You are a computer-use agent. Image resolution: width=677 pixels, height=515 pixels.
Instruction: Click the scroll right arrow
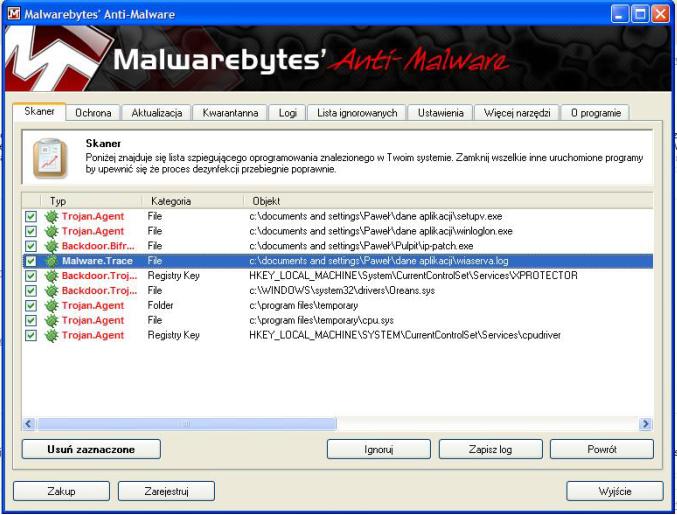[x=645, y=424]
